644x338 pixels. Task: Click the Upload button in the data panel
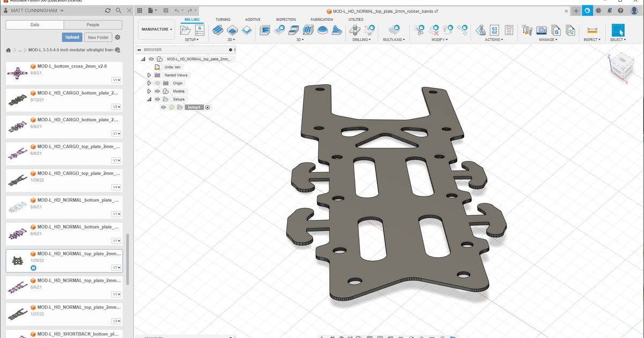[71, 37]
